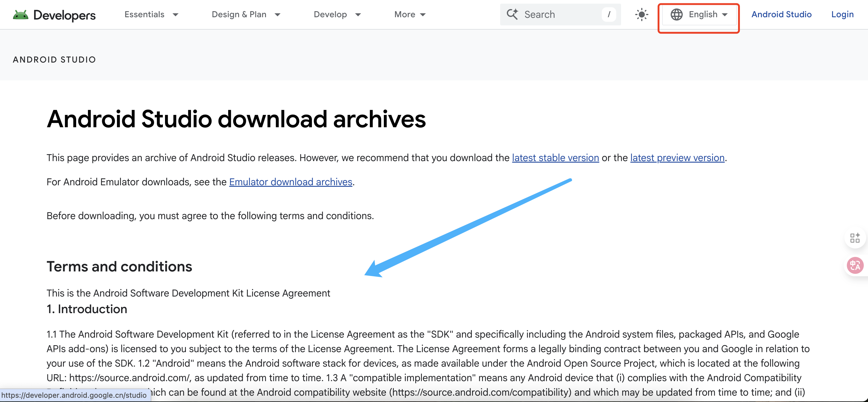Click the pink translate floating icon
868x402 pixels.
coord(855,265)
